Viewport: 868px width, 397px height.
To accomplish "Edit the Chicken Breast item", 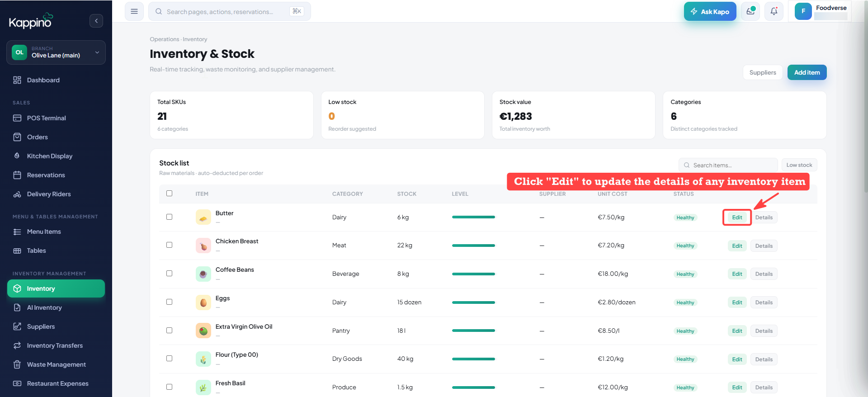I will pos(737,246).
